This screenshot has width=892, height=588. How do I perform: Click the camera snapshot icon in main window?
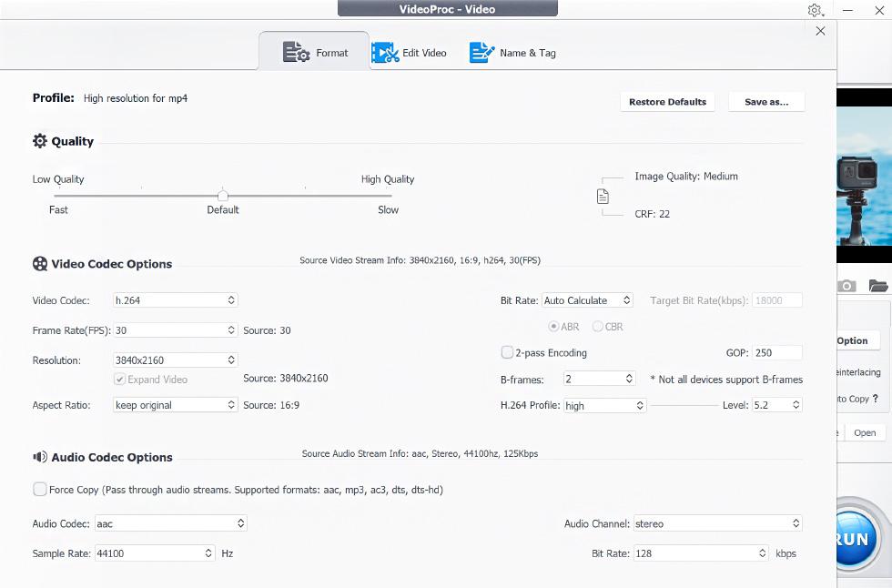(x=846, y=286)
